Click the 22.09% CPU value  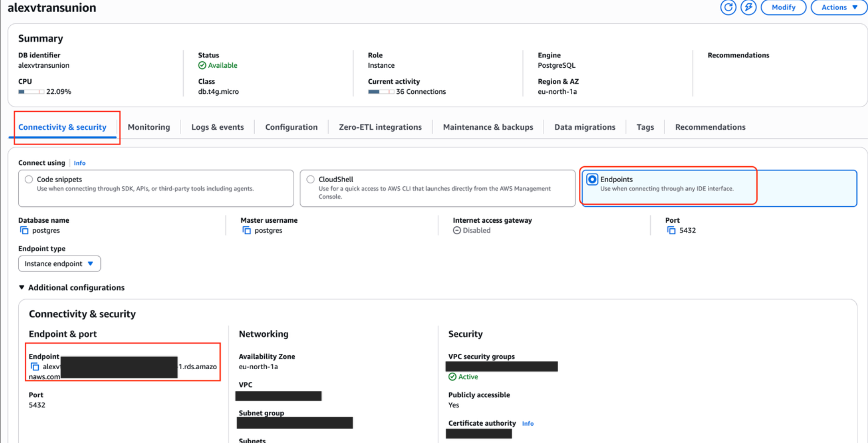[x=58, y=91]
